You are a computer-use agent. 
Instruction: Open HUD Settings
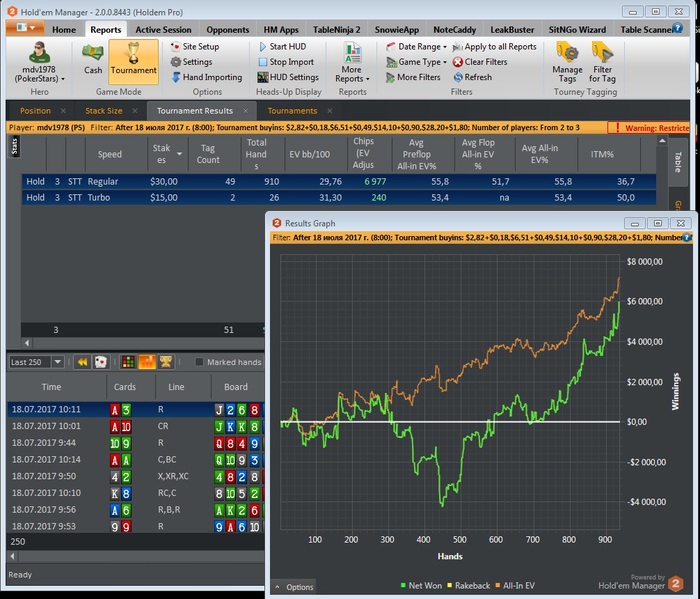click(x=288, y=77)
